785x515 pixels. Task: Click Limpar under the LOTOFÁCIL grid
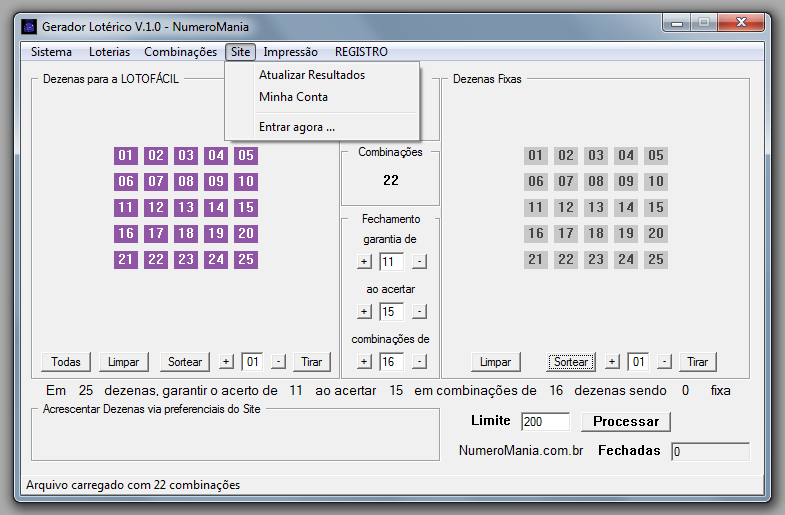[x=123, y=362]
